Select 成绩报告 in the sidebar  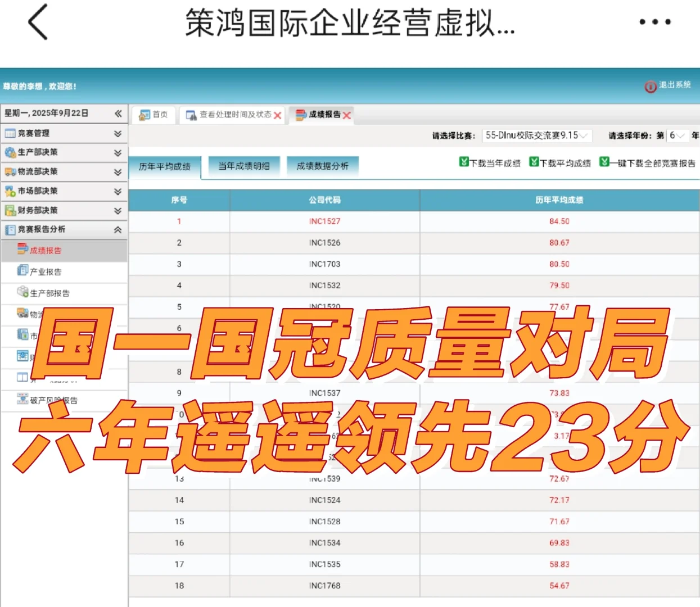46,251
